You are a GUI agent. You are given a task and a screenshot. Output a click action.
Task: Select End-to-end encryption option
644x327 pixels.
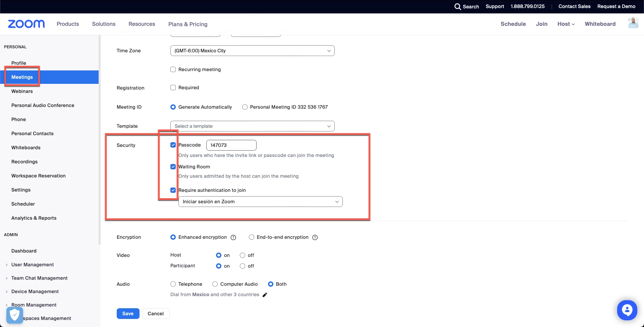(252, 237)
